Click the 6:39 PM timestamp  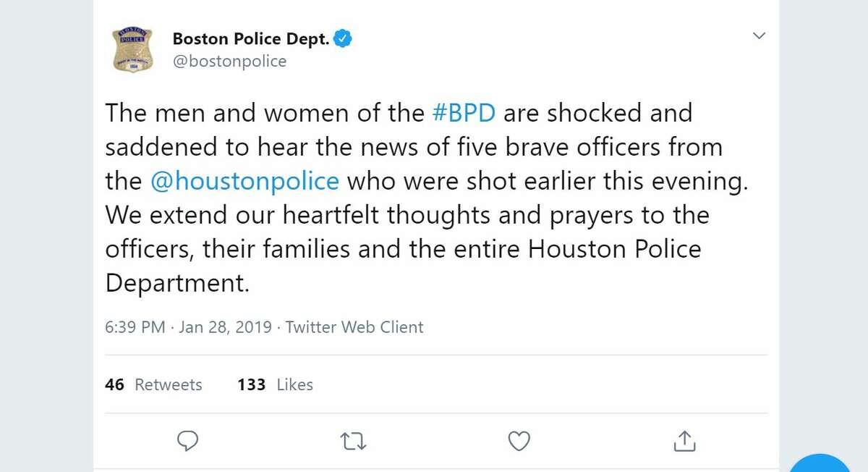point(135,327)
